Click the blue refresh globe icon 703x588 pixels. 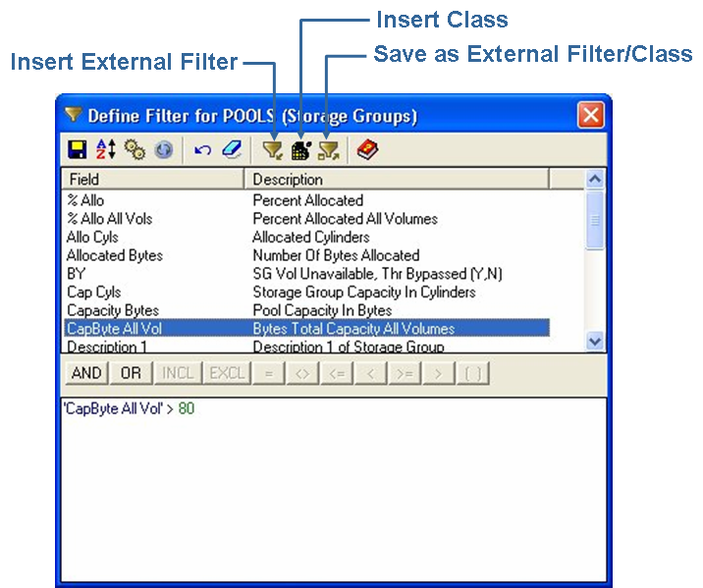(164, 149)
